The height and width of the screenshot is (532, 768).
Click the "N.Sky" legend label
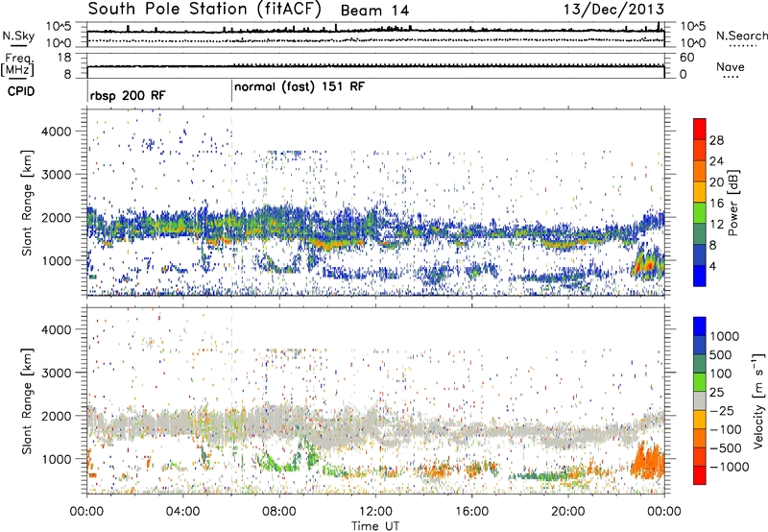(x=18, y=36)
